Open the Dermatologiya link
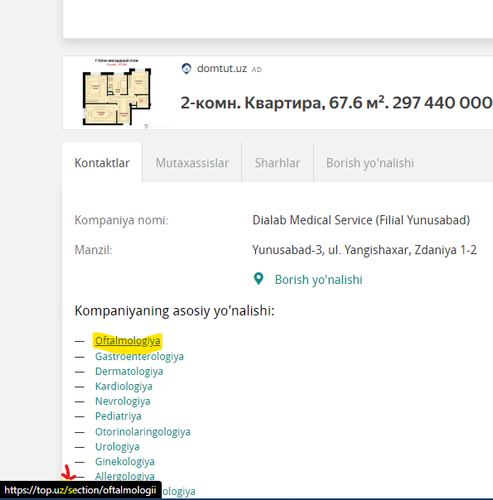This screenshot has height=500, width=493. coord(129,371)
